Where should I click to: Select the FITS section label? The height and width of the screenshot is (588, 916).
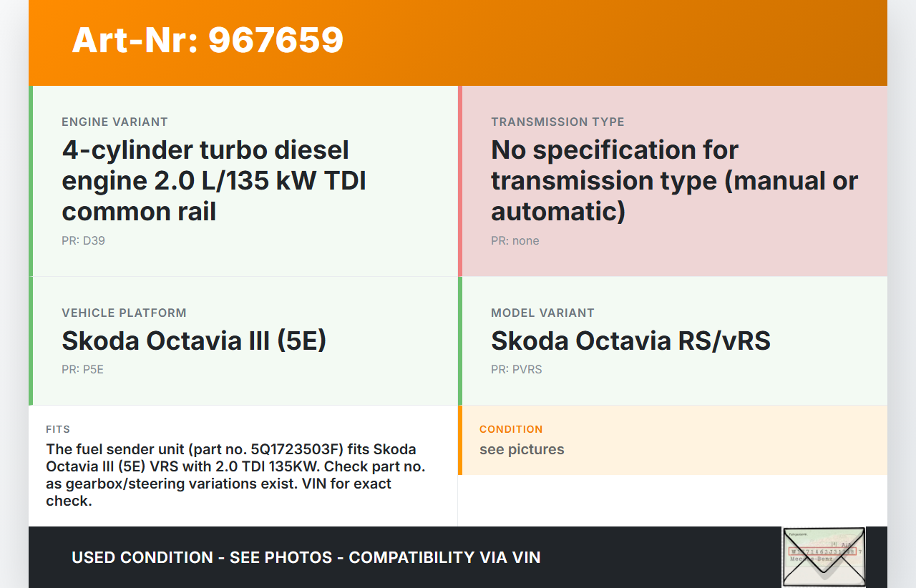point(58,429)
